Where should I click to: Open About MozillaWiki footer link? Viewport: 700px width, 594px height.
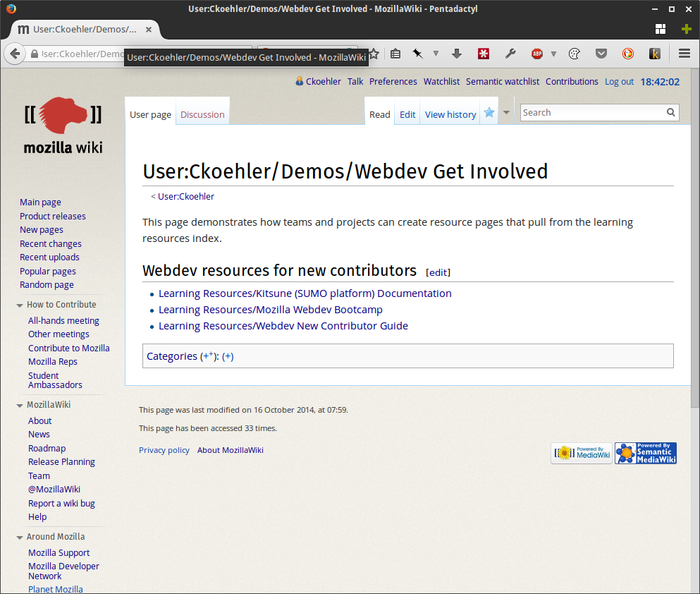point(231,450)
